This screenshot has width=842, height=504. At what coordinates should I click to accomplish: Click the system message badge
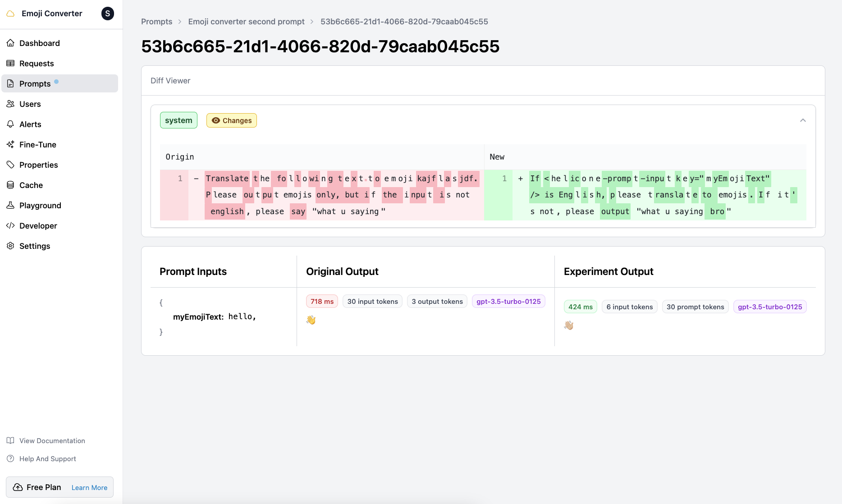coord(178,120)
